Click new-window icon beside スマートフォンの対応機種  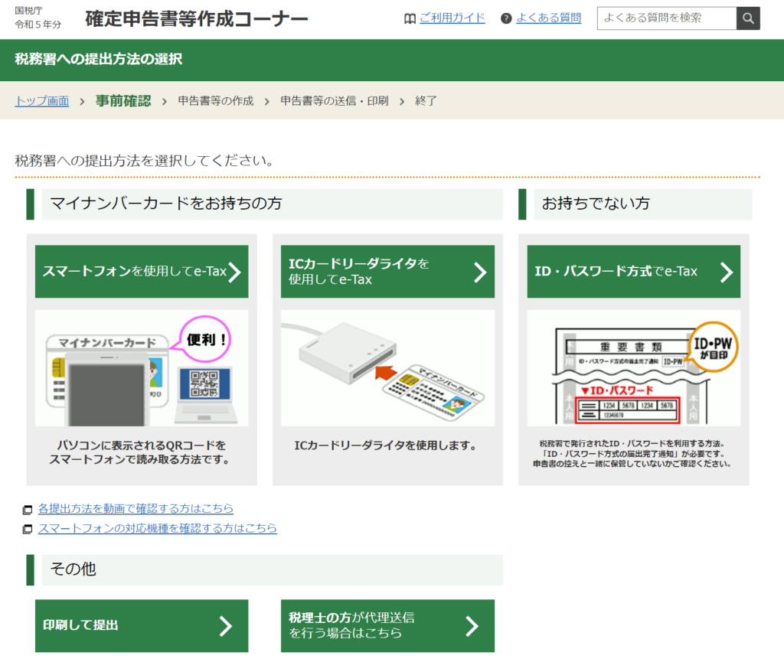coord(28,529)
